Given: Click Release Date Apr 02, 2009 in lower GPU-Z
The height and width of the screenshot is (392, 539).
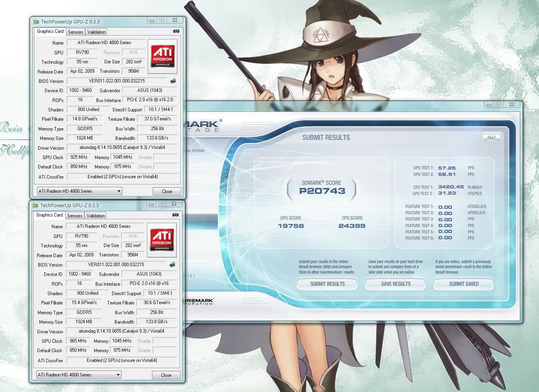Looking at the screenshot, I should point(81,255).
